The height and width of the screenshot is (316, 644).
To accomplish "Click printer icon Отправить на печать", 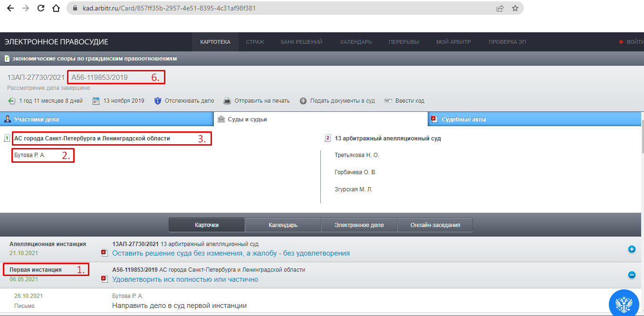I will point(227,101).
